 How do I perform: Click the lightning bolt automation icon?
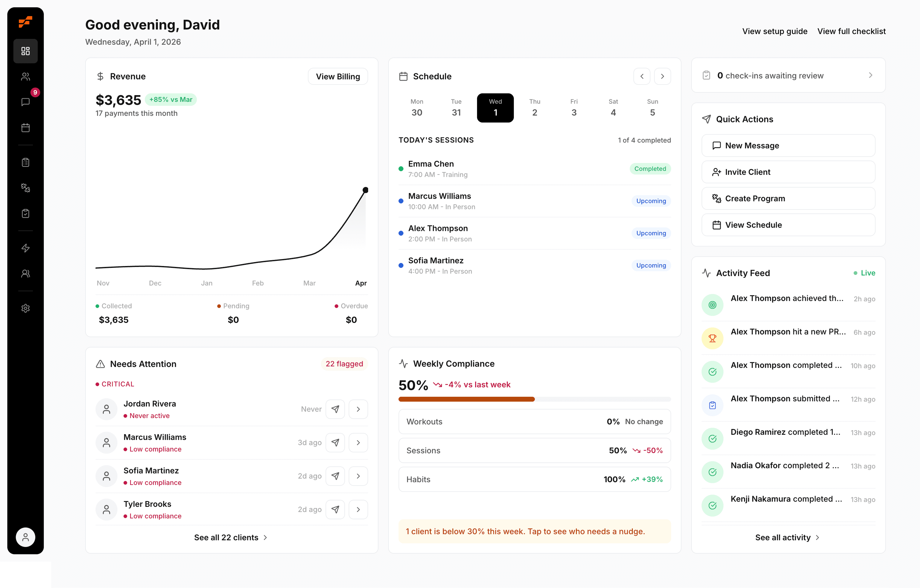point(26,248)
